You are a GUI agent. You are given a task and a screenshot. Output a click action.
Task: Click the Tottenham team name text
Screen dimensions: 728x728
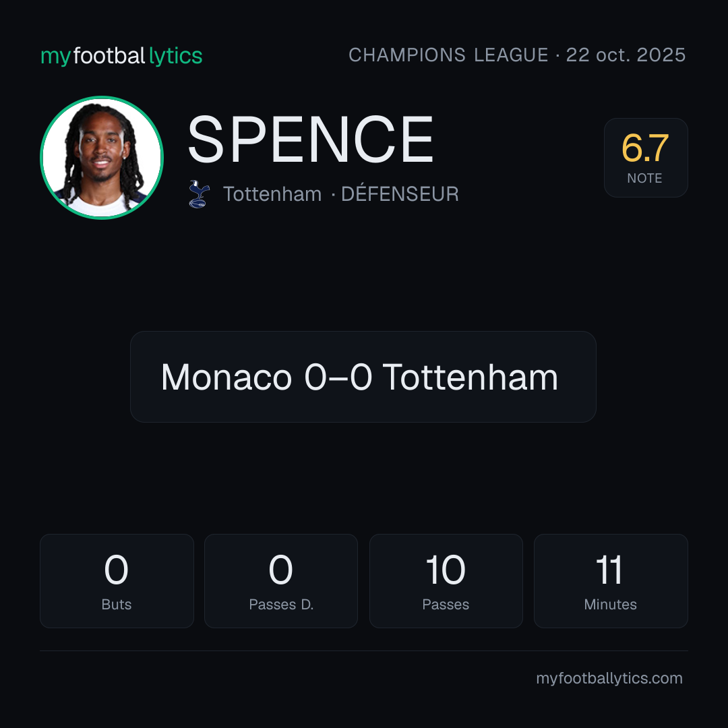coord(272,194)
